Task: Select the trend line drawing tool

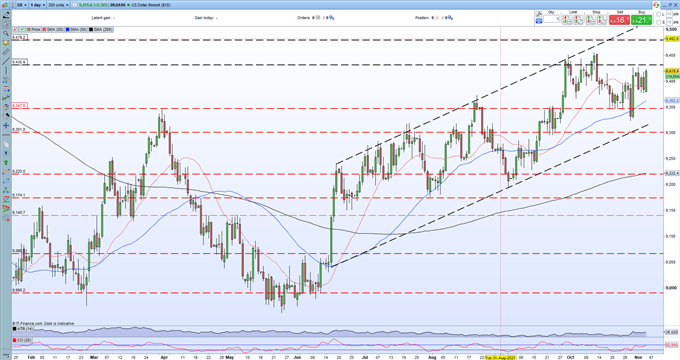Action: [6, 61]
